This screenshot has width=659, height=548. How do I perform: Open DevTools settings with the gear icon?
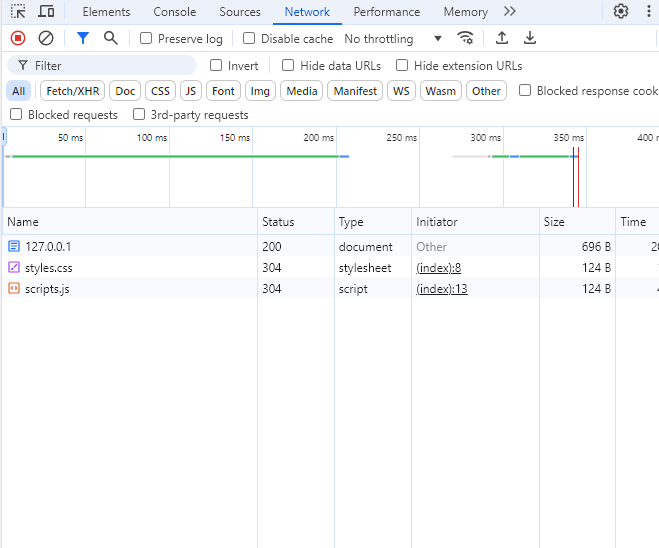[x=621, y=11]
